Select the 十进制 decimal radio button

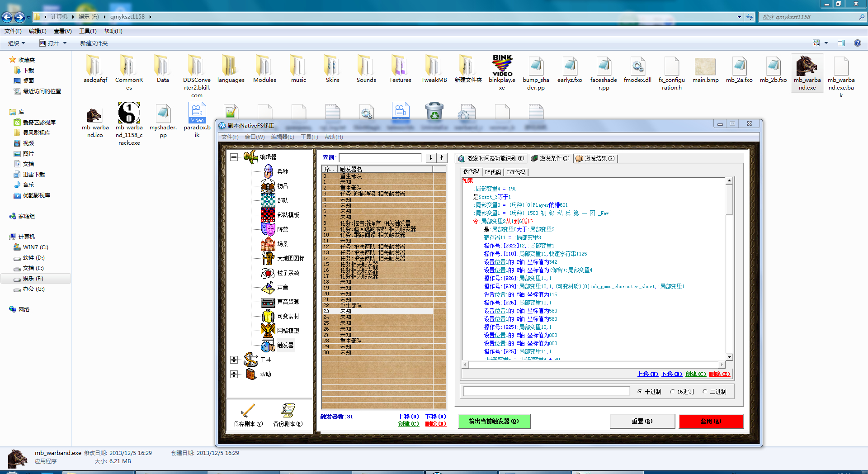[x=640, y=392]
